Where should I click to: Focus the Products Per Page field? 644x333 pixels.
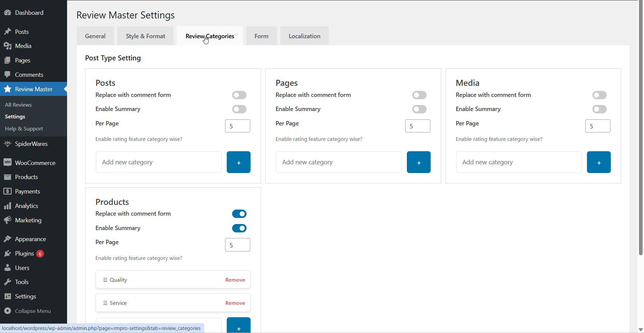point(237,245)
